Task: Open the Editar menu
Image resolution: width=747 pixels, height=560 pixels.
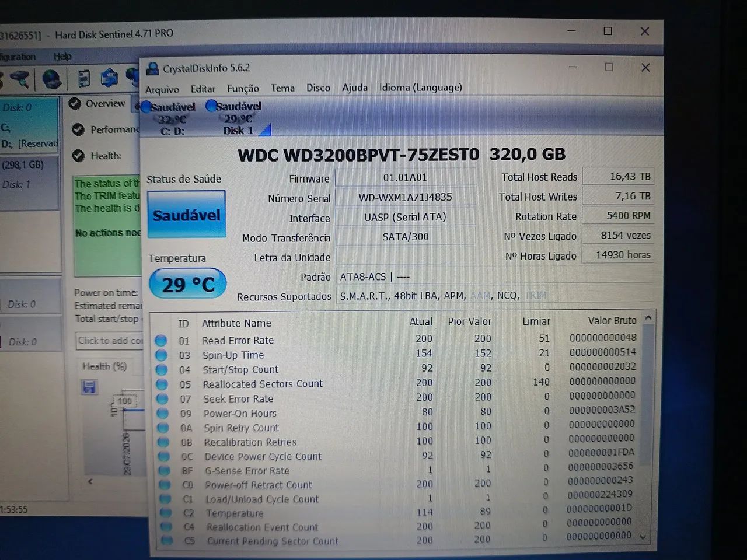Action: tap(203, 89)
